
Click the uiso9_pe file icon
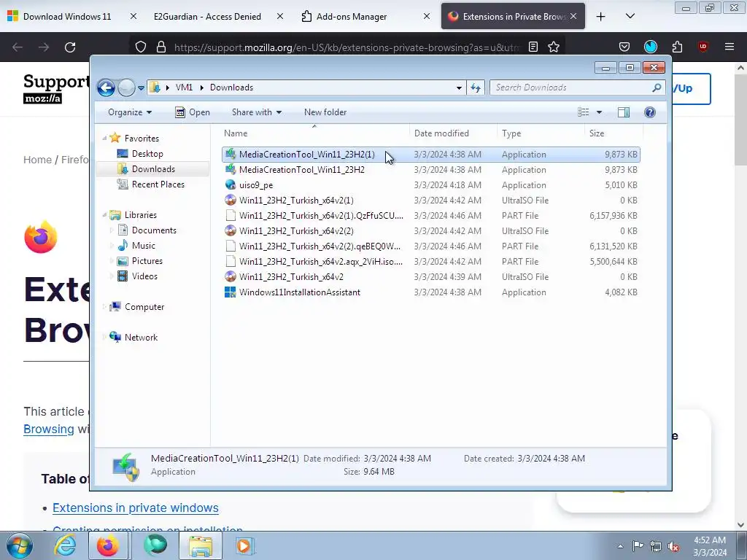click(x=231, y=184)
